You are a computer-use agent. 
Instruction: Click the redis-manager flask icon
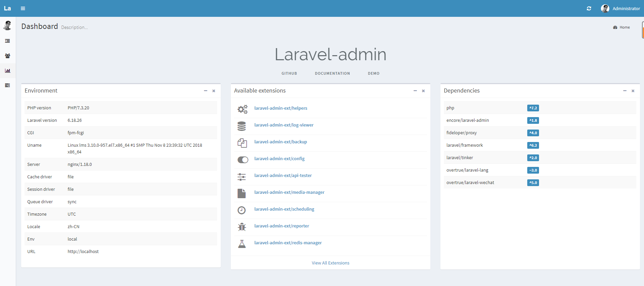[242, 244]
